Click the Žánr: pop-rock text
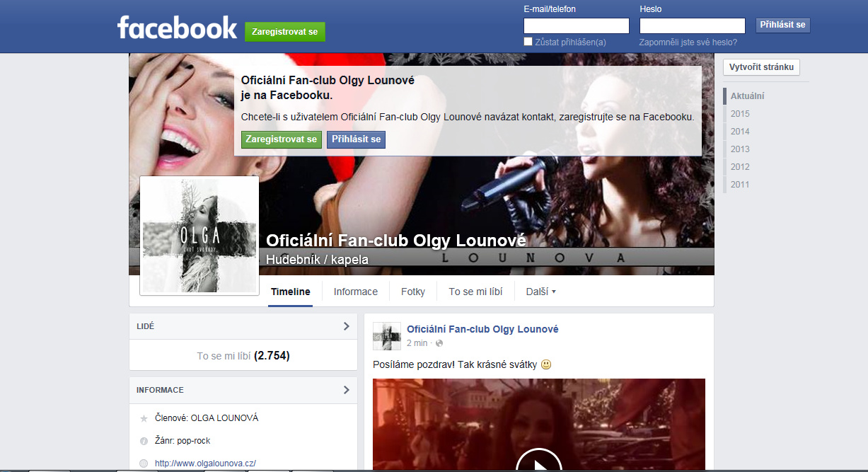This screenshot has height=472, width=868. click(x=183, y=441)
